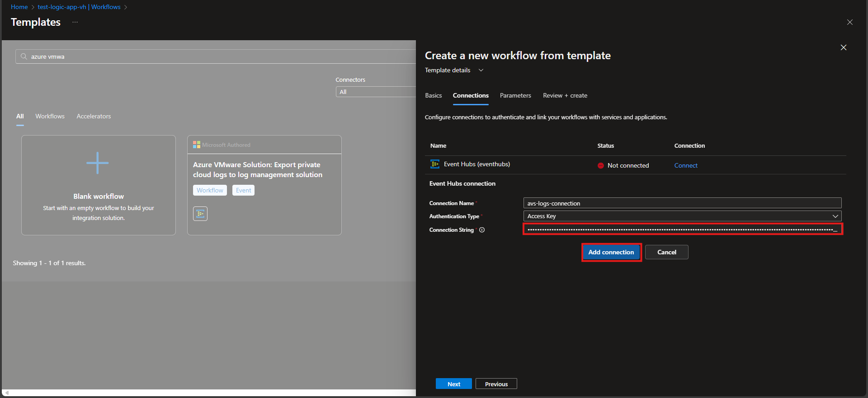
Task: Click the Add connection button
Action: [611, 253]
